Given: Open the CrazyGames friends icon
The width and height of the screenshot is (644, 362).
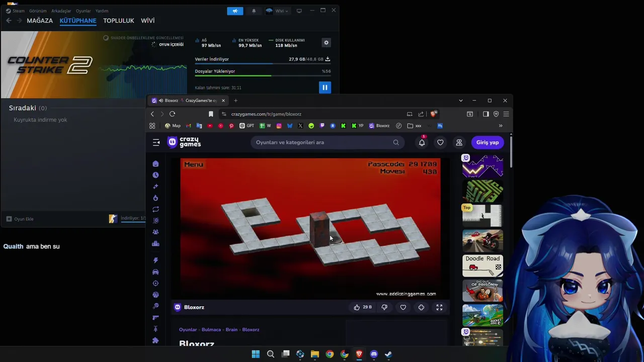Looking at the screenshot, I should coord(459,142).
